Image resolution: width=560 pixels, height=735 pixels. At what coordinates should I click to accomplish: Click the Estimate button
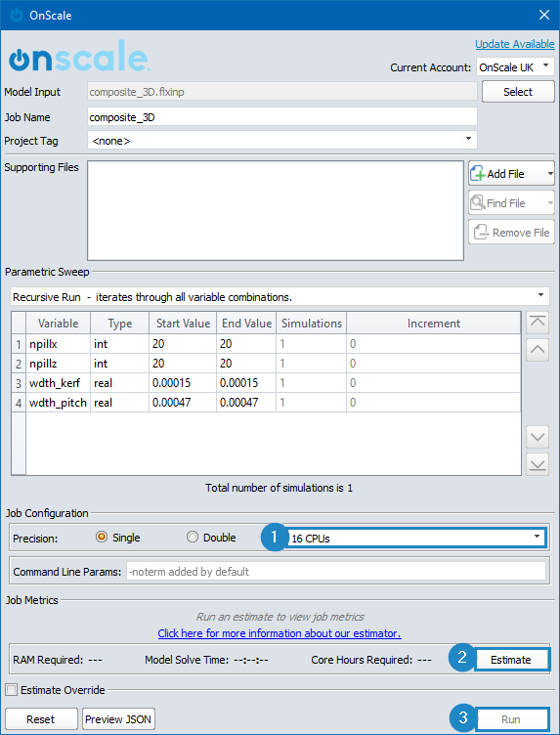tap(511, 660)
